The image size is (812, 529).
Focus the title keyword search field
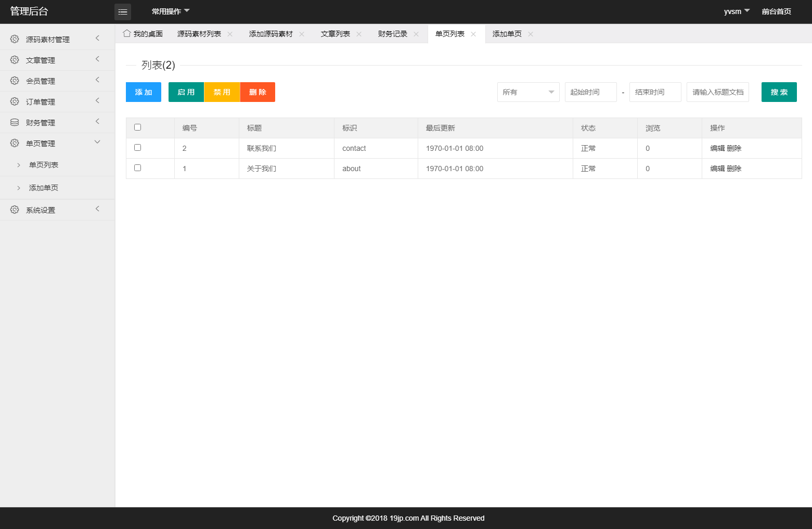click(x=718, y=92)
